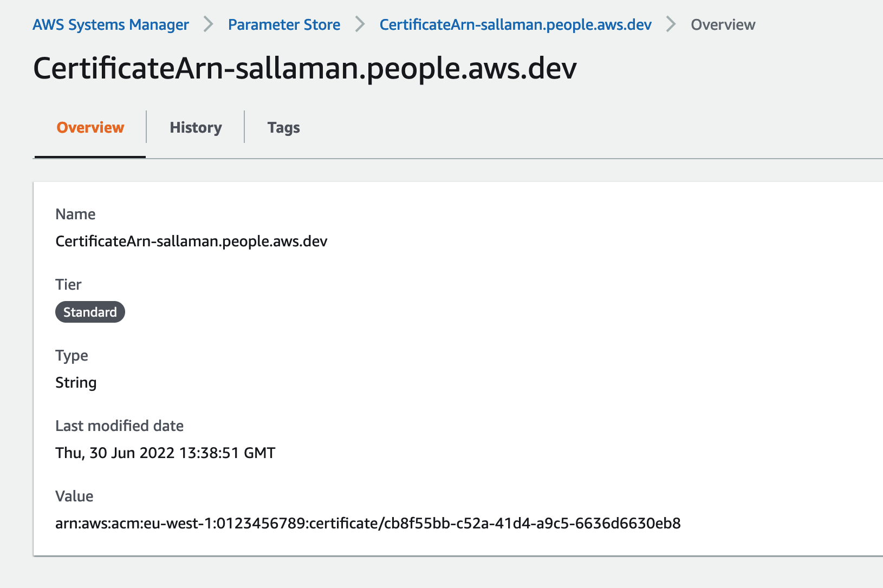Click the Value field label
883x588 pixels.
[74, 496]
